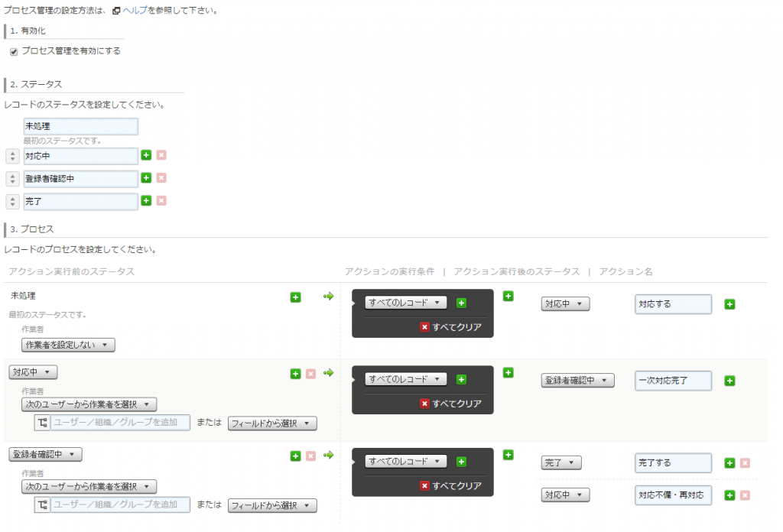Open the ヘルプ link
This screenshot has width=783, height=532.
tap(135, 11)
